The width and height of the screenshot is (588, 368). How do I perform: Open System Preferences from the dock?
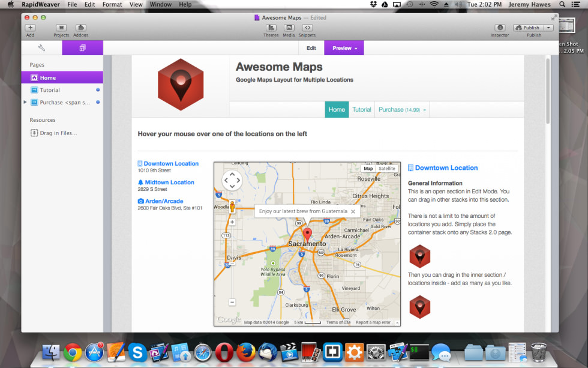[x=376, y=352]
